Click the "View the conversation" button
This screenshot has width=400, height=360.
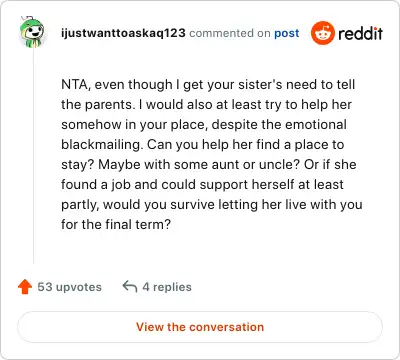[x=200, y=327]
